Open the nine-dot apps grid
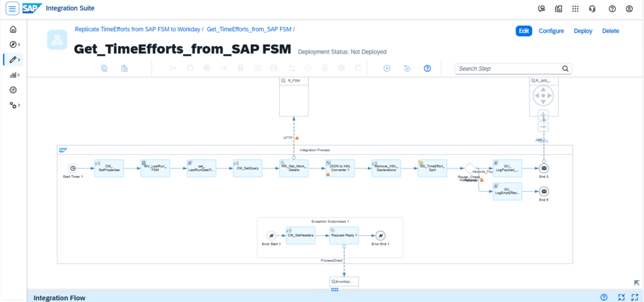 575,9
